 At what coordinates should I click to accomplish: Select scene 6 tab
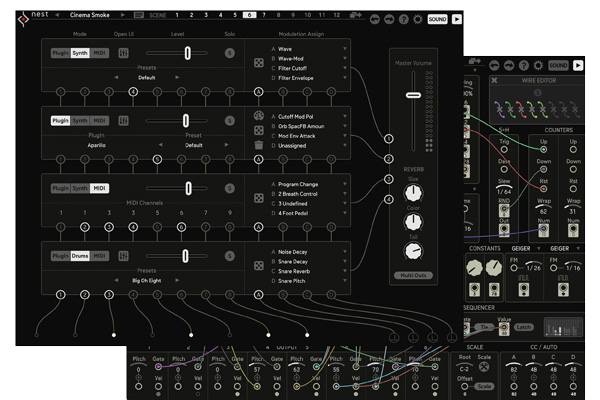pos(249,16)
